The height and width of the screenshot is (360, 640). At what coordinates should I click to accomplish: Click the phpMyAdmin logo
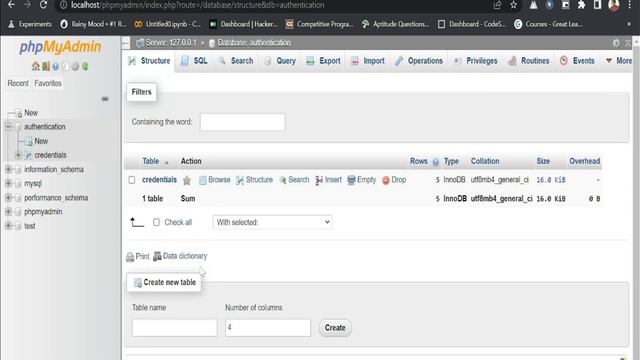click(x=60, y=47)
